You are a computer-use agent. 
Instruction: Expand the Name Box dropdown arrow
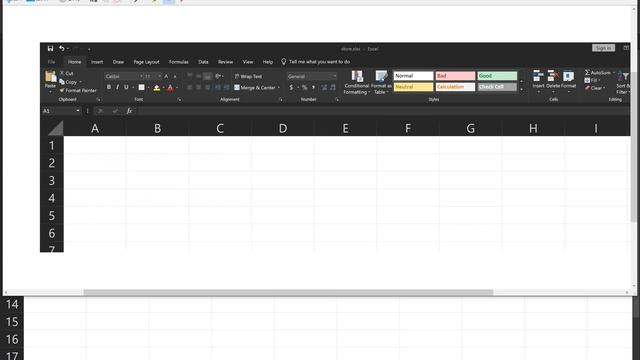78,111
